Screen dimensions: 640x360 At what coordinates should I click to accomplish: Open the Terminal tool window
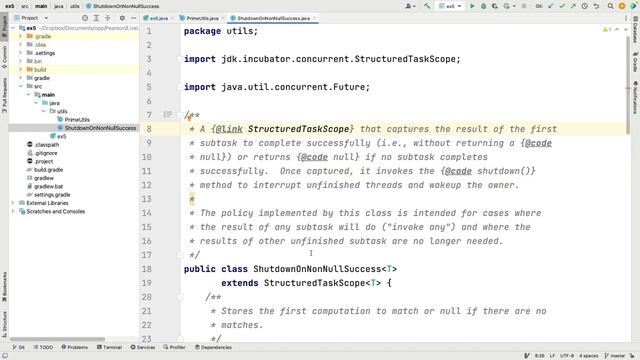(109, 347)
